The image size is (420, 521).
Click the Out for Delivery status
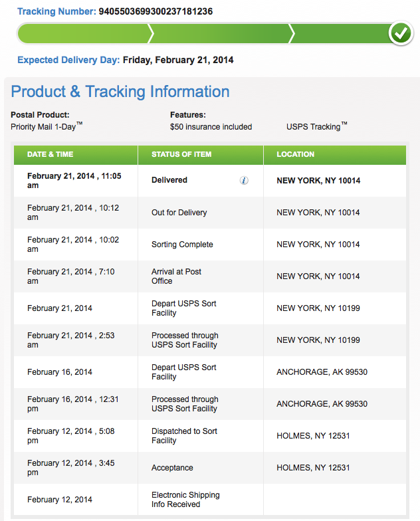coord(179,213)
